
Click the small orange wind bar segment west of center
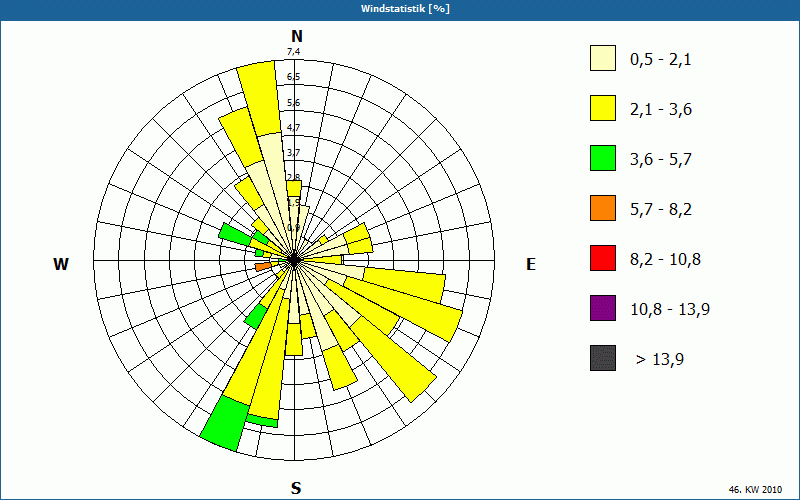pyautogui.click(x=263, y=266)
